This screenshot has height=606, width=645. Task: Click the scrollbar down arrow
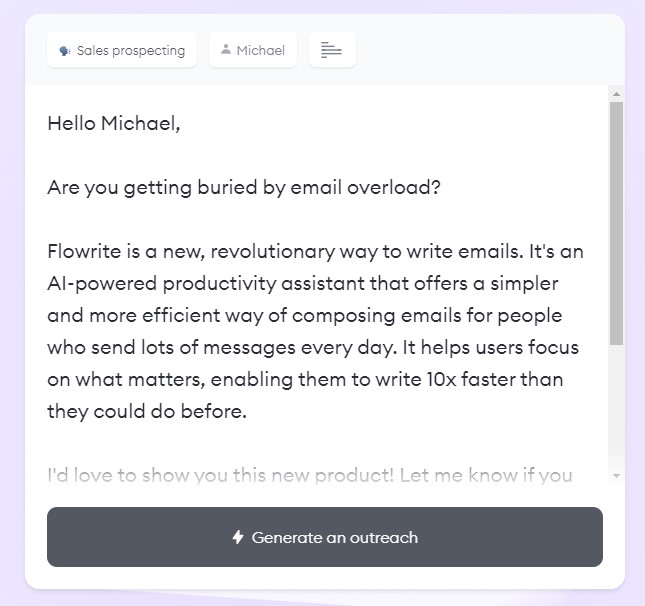coord(616,476)
